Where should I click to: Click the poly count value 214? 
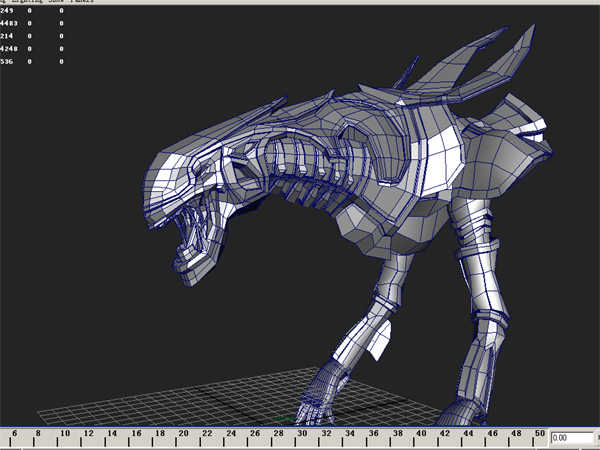click(7, 36)
